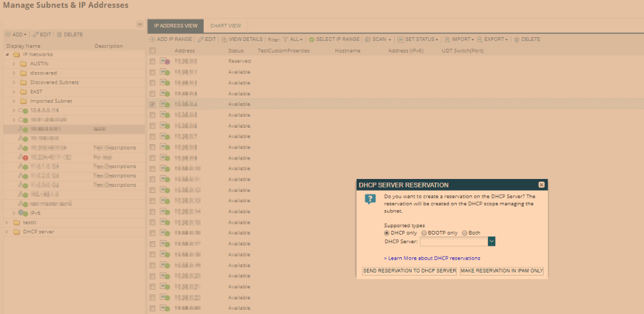Click the pencil Edit button in tree toolbar
This screenshot has width=644, height=314.
pyautogui.click(x=42, y=35)
